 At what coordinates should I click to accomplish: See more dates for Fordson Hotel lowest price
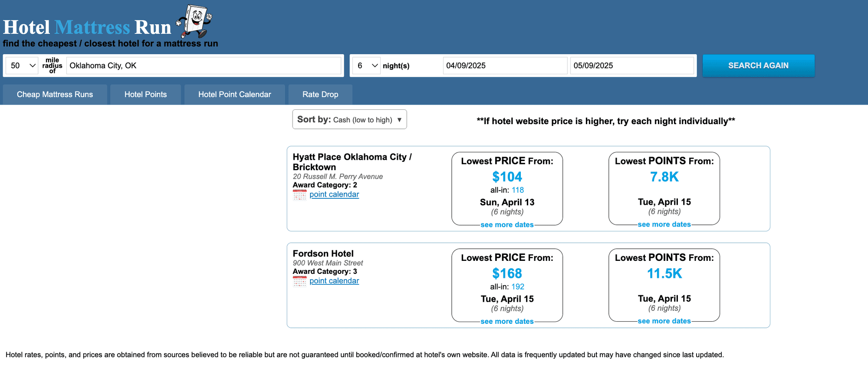pos(507,321)
